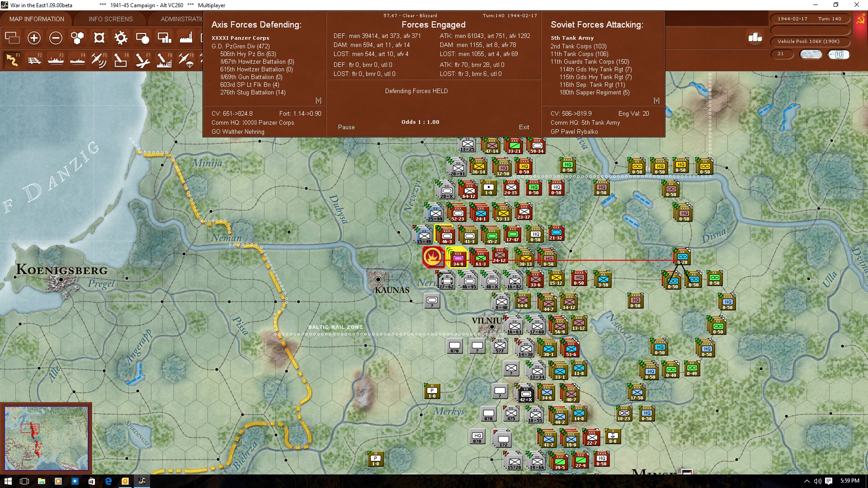Open the Windows Start menu

point(8,481)
